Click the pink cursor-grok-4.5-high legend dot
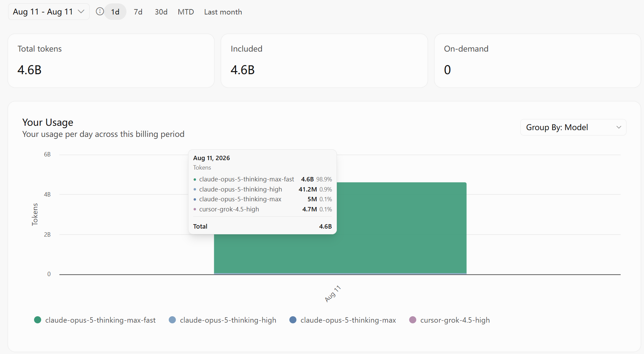 coord(413,320)
